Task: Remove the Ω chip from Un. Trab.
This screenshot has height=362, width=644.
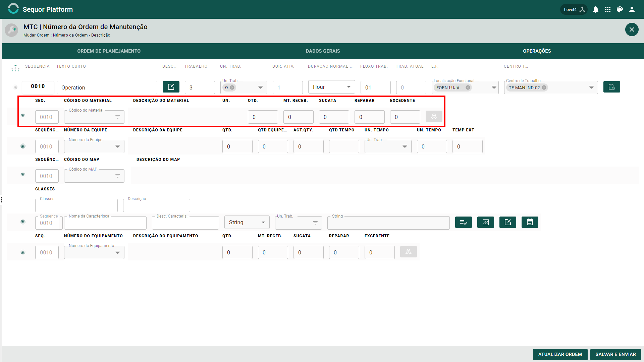Action: click(x=232, y=87)
